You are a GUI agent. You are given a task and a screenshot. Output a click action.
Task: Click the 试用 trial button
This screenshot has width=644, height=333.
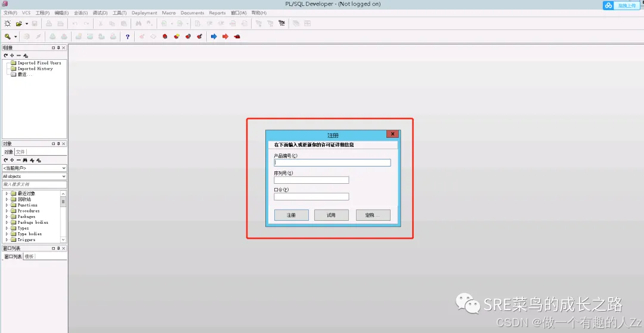(331, 215)
